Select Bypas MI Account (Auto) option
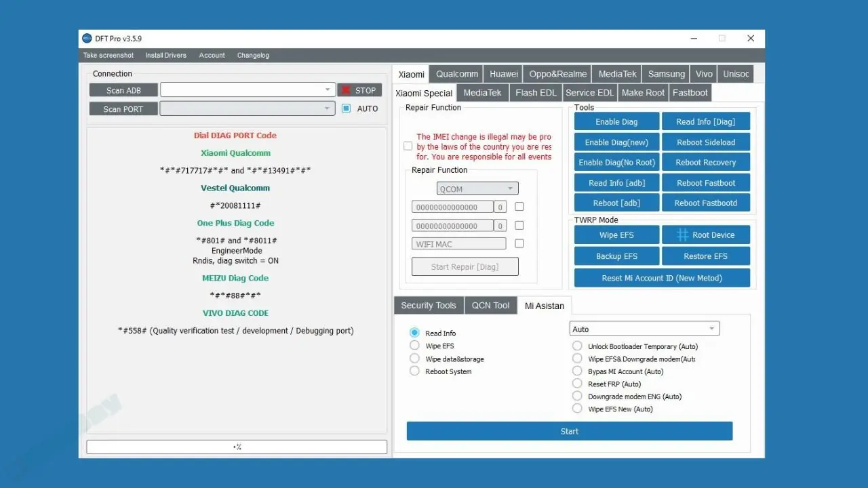This screenshot has height=488, width=868. click(x=577, y=371)
